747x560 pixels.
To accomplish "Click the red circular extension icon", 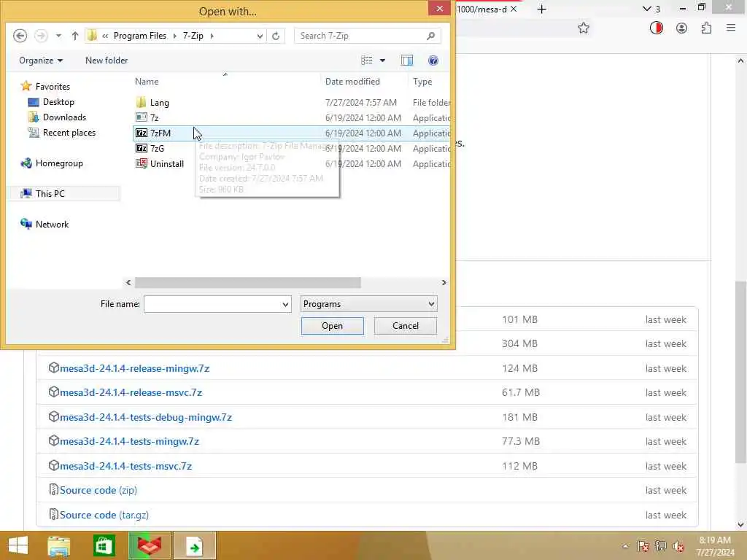I will (x=657, y=28).
